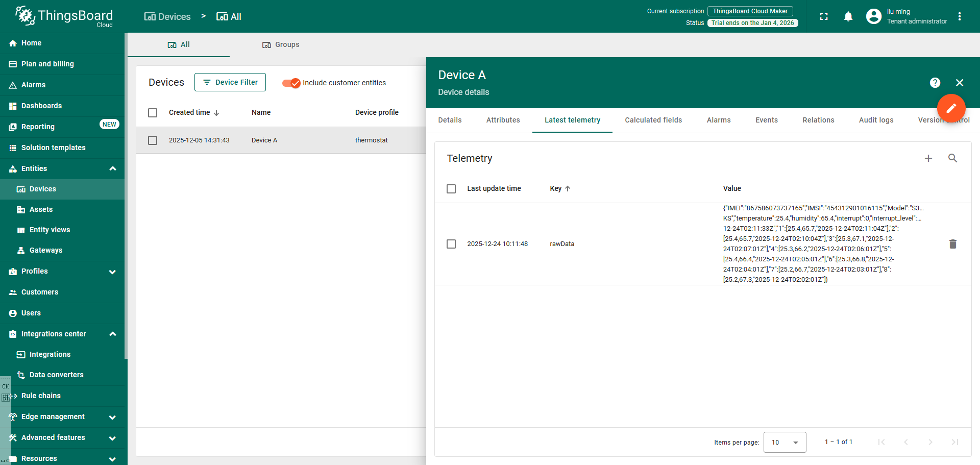Viewport: 980px width, 465px height.
Task: Sort telemetry by Key arrow
Action: pos(568,188)
